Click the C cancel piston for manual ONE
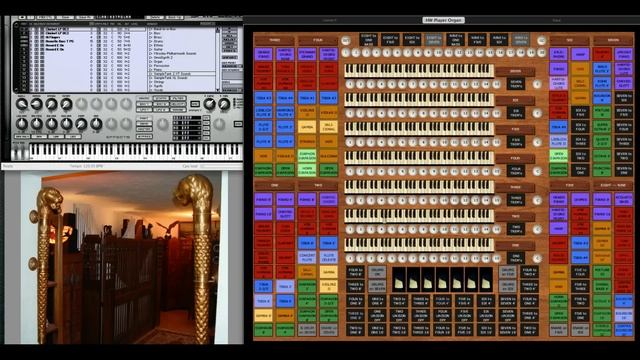 [x=537, y=258]
